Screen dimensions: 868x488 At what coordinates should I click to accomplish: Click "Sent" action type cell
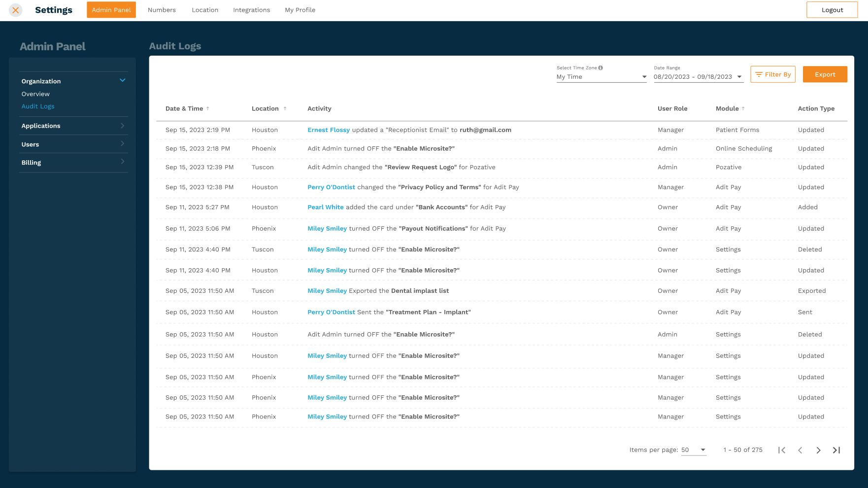pyautogui.click(x=805, y=313)
